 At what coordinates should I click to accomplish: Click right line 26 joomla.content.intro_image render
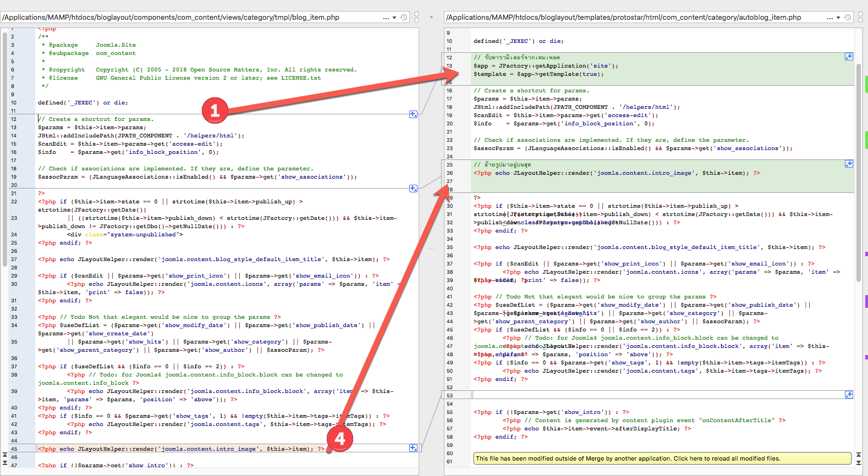point(617,173)
